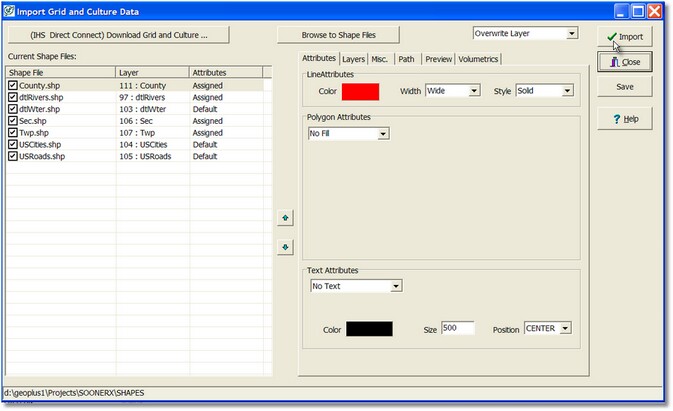Click the text Size input field

point(458,328)
